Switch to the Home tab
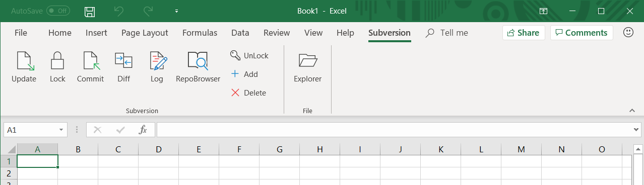The height and width of the screenshot is (185, 644). tap(60, 33)
